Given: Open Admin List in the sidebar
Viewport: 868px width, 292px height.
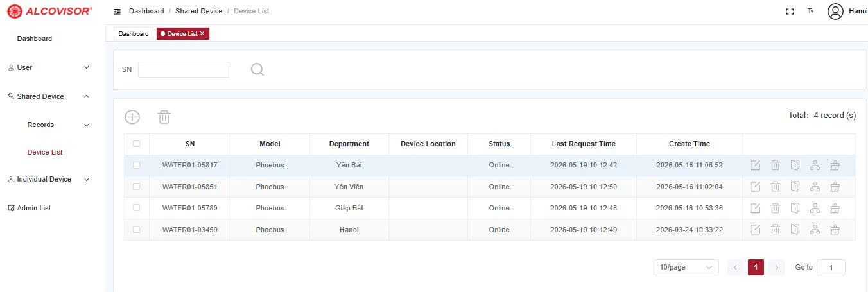Looking at the screenshot, I should [x=34, y=208].
